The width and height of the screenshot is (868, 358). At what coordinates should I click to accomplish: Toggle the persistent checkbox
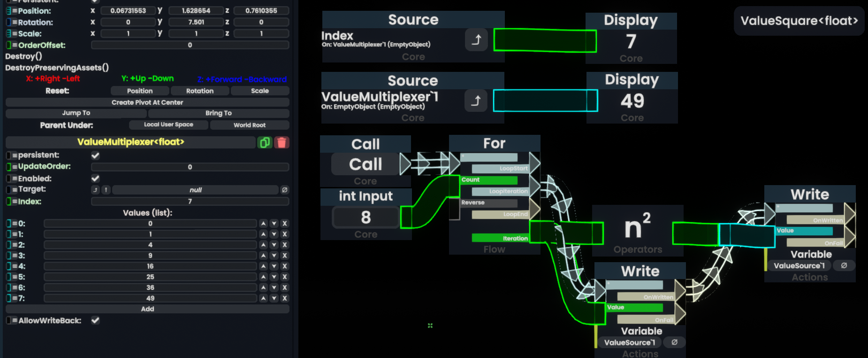pyautogui.click(x=95, y=156)
